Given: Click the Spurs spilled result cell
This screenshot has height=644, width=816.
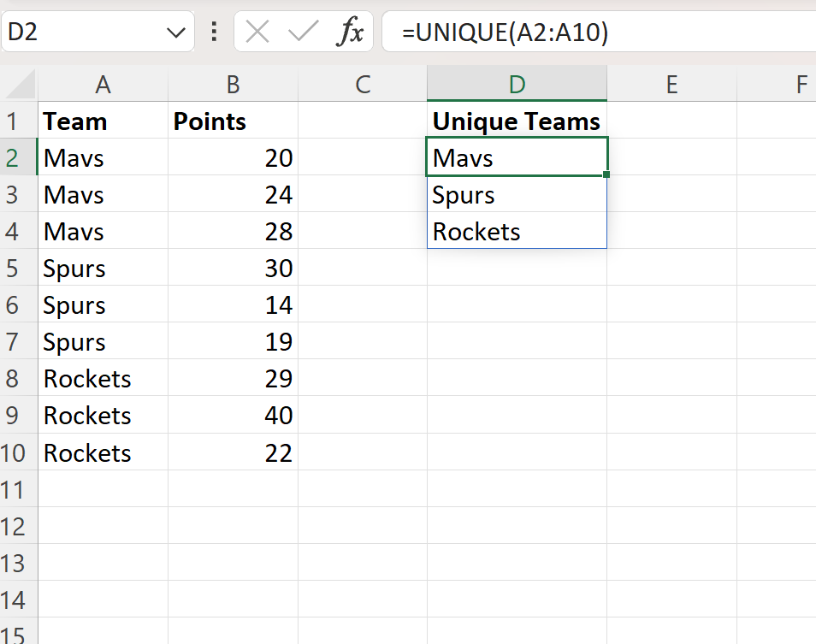Looking at the screenshot, I should tap(517, 194).
